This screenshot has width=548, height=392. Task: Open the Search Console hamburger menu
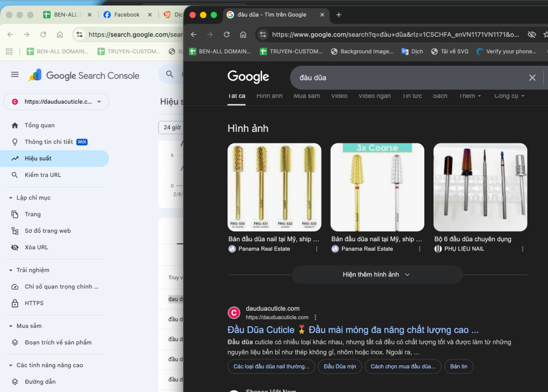tap(15, 75)
